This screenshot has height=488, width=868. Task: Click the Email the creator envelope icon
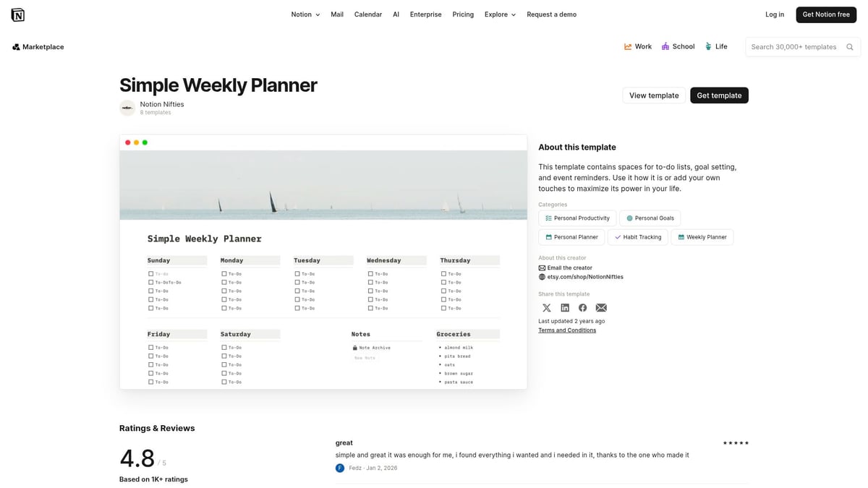pyautogui.click(x=542, y=267)
